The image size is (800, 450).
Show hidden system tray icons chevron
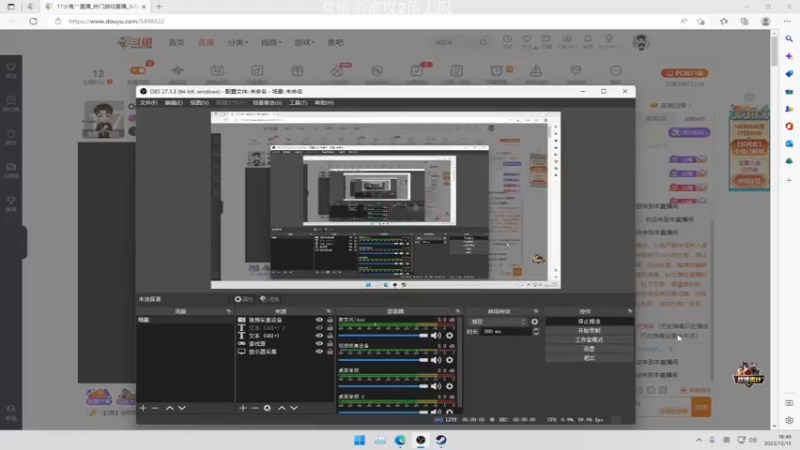(699, 440)
